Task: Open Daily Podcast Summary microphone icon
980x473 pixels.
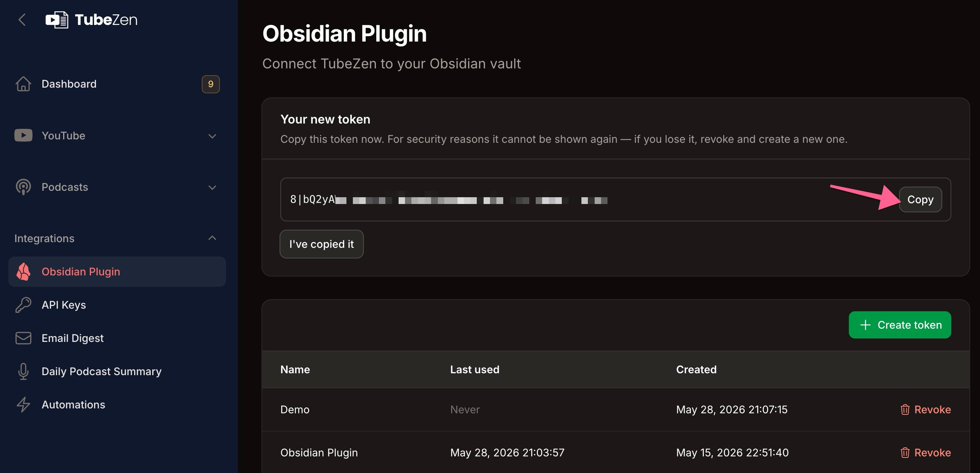Action: click(x=23, y=371)
